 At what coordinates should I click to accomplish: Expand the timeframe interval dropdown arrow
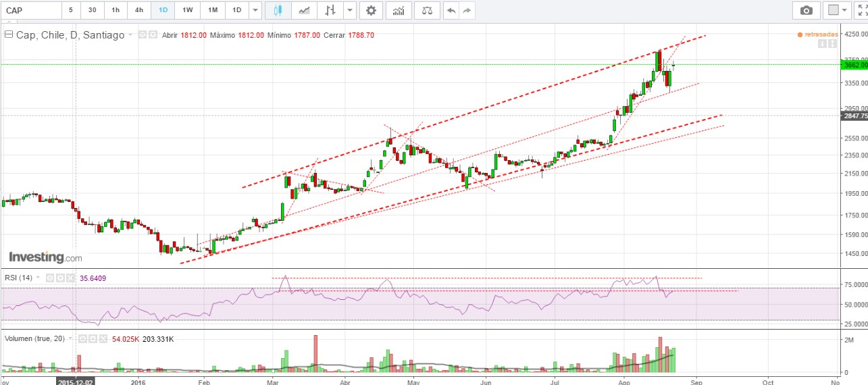click(254, 10)
